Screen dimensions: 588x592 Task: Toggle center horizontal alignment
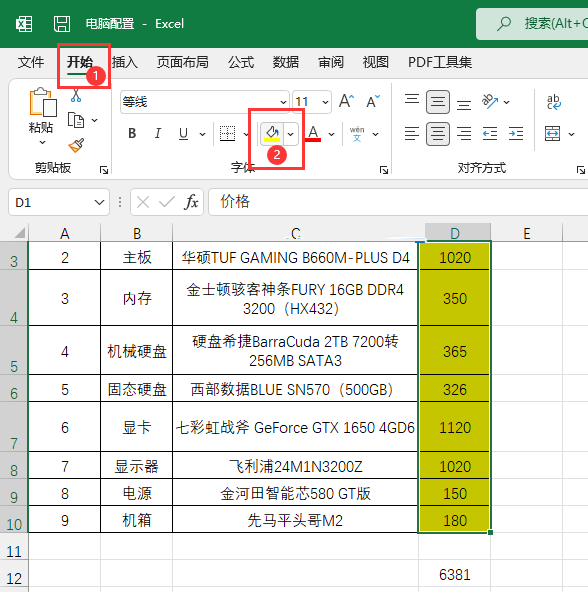[438, 134]
